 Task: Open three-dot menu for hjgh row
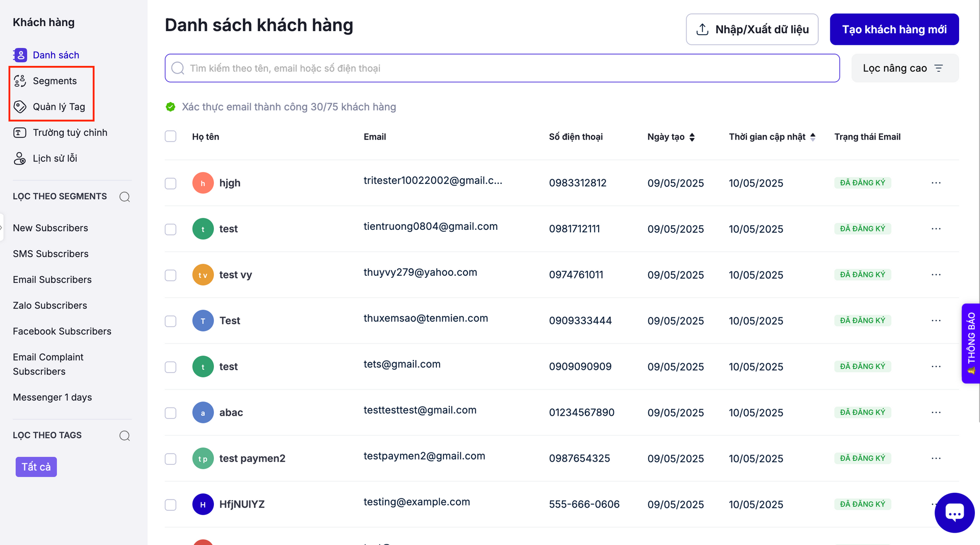936,183
